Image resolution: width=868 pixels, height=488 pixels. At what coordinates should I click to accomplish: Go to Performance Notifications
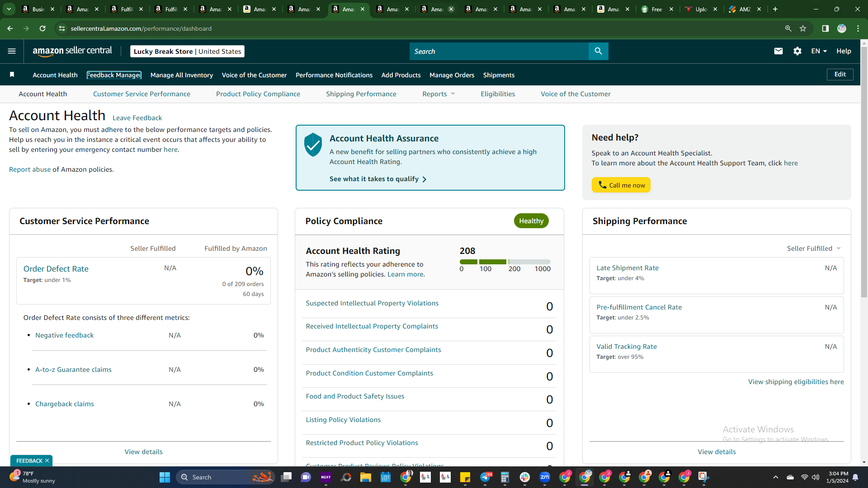pos(334,75)
